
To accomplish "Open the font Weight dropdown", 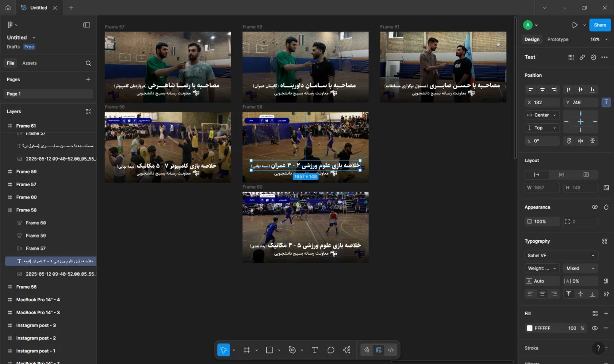I will point(543,269).
